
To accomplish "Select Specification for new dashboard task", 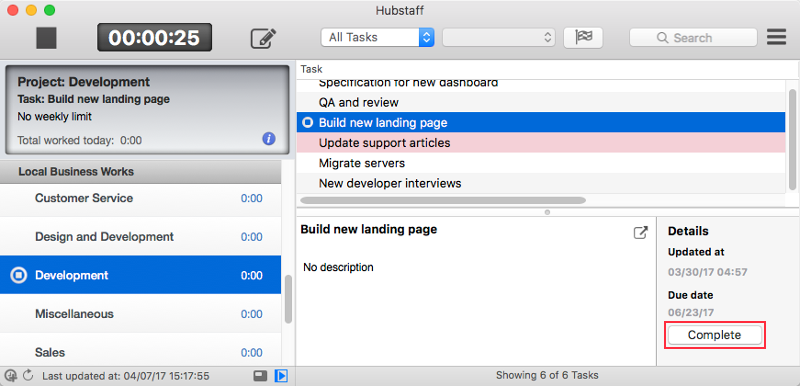I will [541, 85].
